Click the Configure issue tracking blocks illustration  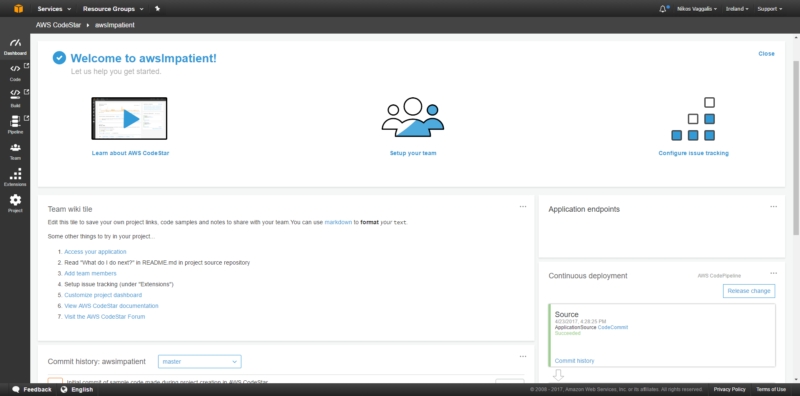[693, 119]
